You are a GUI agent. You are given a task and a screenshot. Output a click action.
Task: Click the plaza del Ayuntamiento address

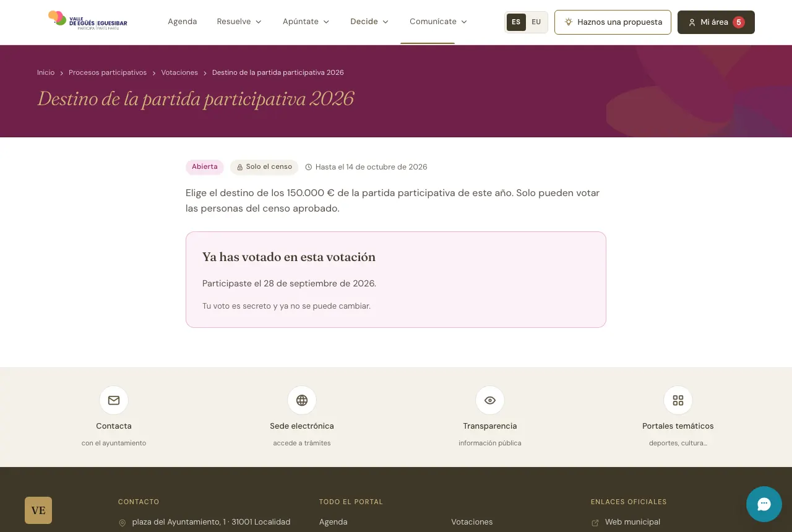pyautogui.click(x=211, y=522)
